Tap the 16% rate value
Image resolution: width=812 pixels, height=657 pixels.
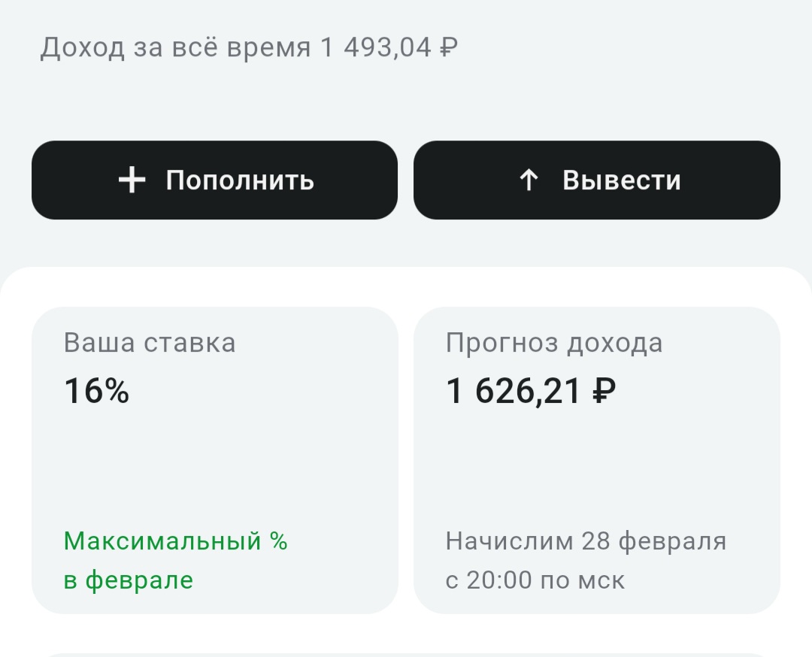click(97, 391)
